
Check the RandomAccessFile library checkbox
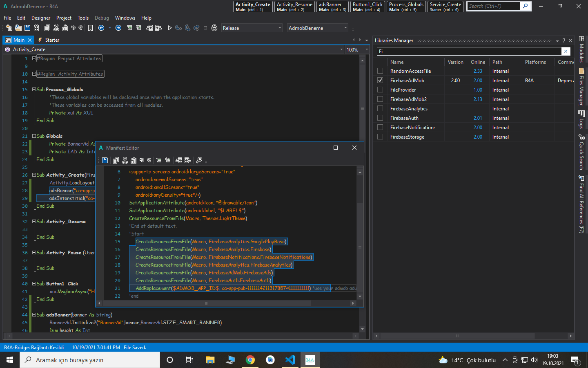380,71
